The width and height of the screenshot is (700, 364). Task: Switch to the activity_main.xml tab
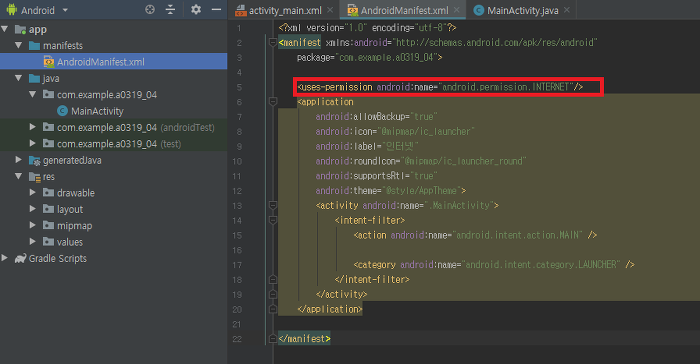pyautogui.click(x=285, y=10)
